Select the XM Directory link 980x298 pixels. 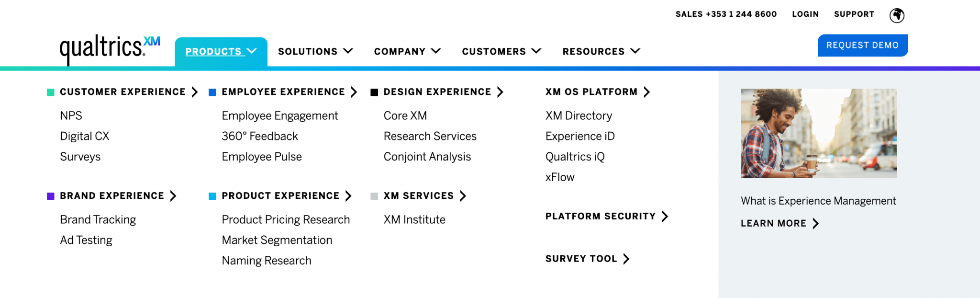coord(578,115)
